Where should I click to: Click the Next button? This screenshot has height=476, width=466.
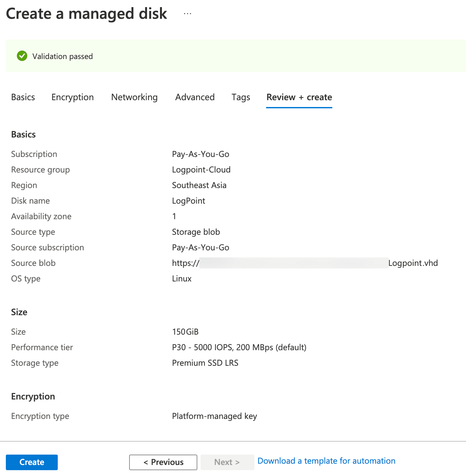227,462
